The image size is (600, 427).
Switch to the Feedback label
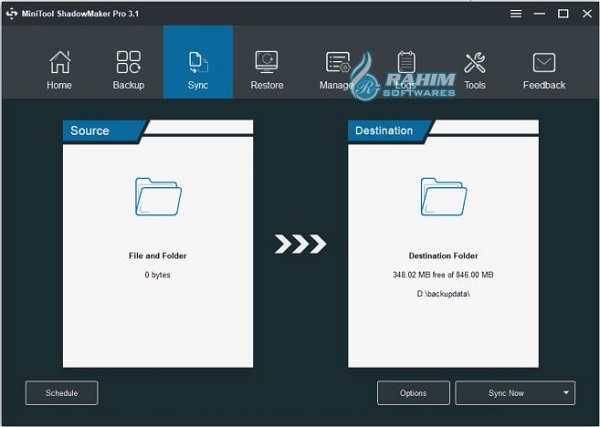(544, 85)
